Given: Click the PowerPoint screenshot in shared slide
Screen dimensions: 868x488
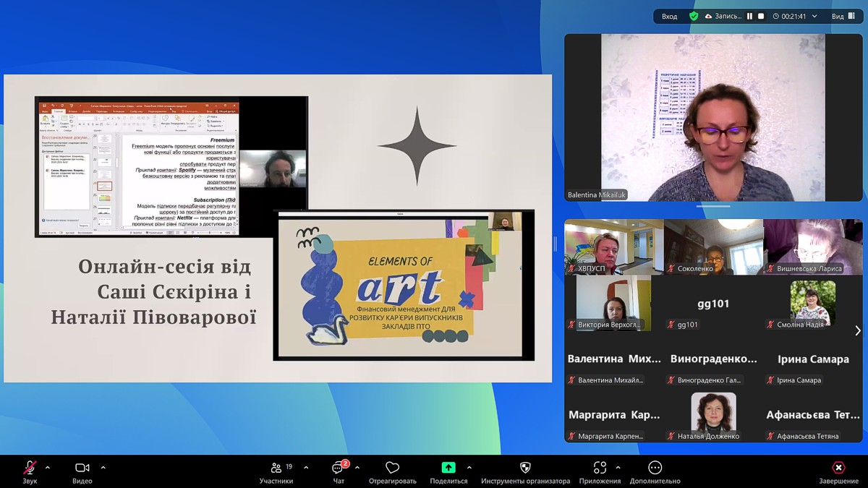Looking at the screenshot, I should click(x=171, y=167).
